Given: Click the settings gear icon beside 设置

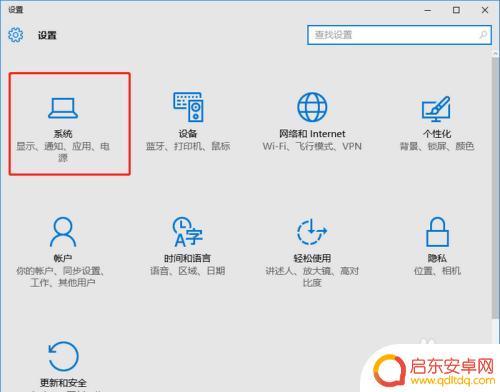Looking at the screenshot, I should click(x=16, y=35).
